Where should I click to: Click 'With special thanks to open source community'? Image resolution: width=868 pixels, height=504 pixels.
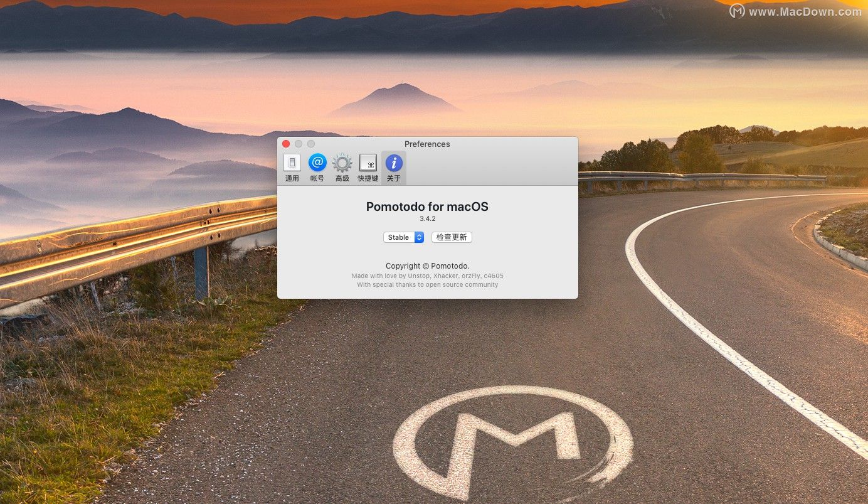[428, 284]
